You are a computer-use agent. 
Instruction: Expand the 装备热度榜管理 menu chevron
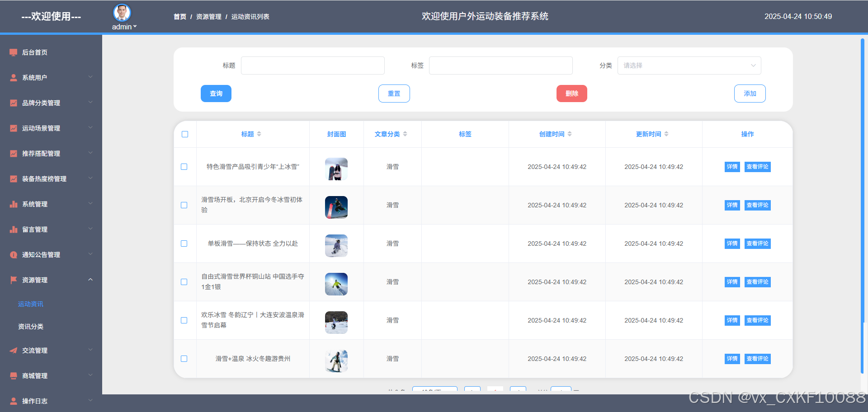pyautogui.click(x=90, y=178)
